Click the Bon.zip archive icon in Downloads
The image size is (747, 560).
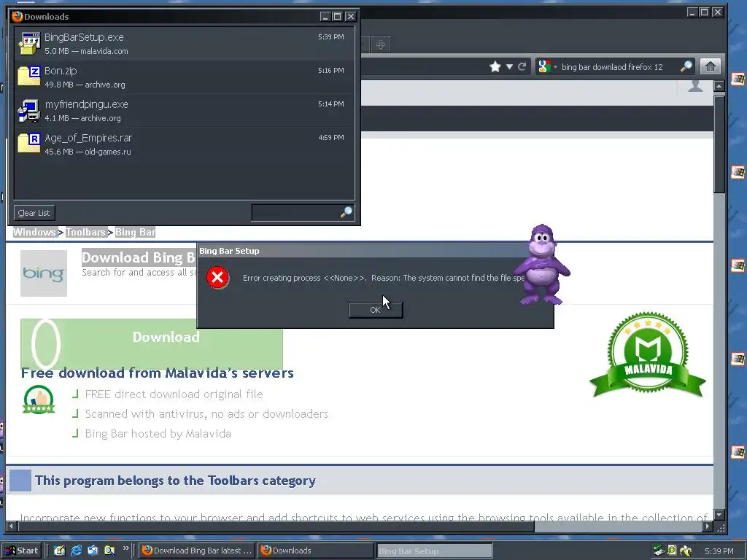pos(29,76)
